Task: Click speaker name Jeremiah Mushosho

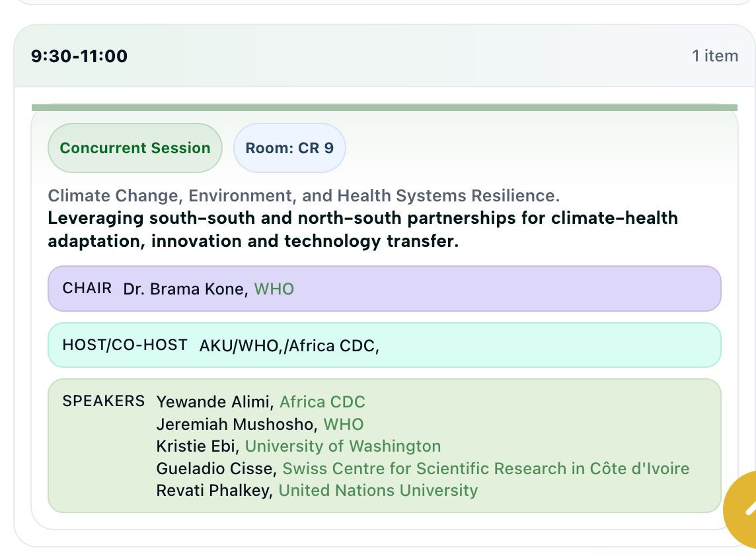Action: [x=237, y=424]
